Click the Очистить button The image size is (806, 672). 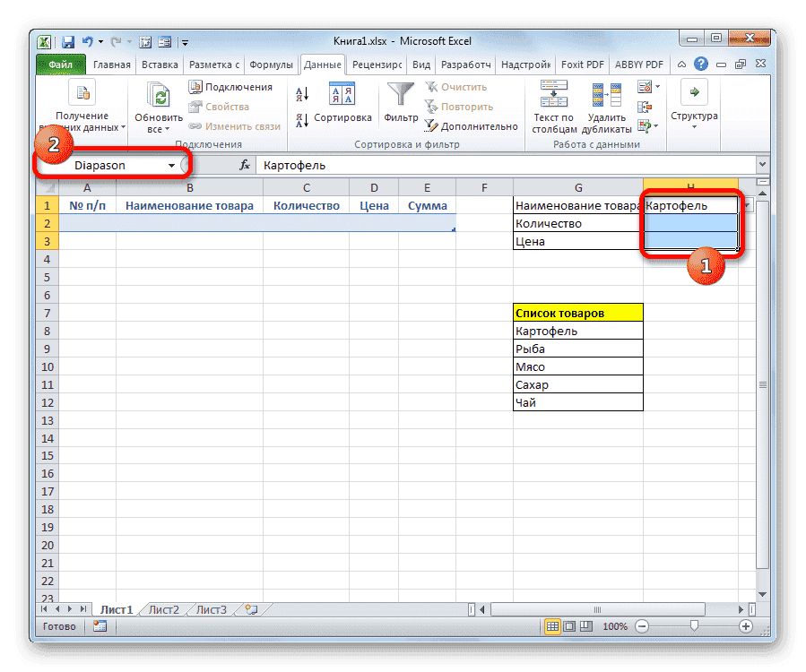(x=461, y=87)
